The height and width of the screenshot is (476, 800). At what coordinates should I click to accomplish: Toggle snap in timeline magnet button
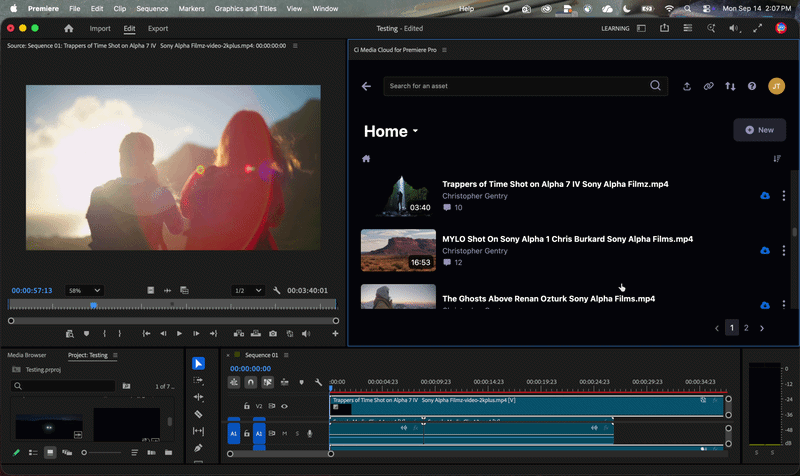coord(251,382)
